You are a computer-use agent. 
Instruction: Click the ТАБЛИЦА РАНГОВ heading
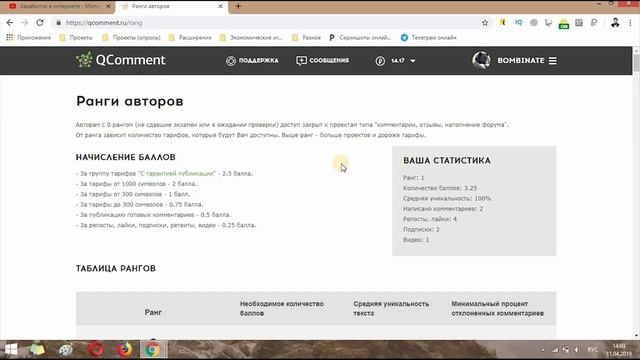click(116, 269)
